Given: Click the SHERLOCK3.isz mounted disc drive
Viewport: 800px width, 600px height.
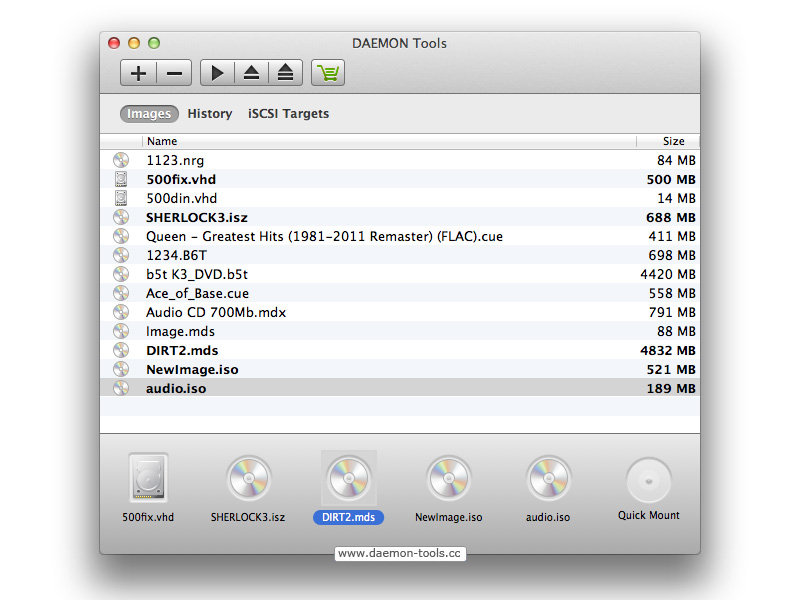Looking at the screenshot, I should (x=248, y=479).
